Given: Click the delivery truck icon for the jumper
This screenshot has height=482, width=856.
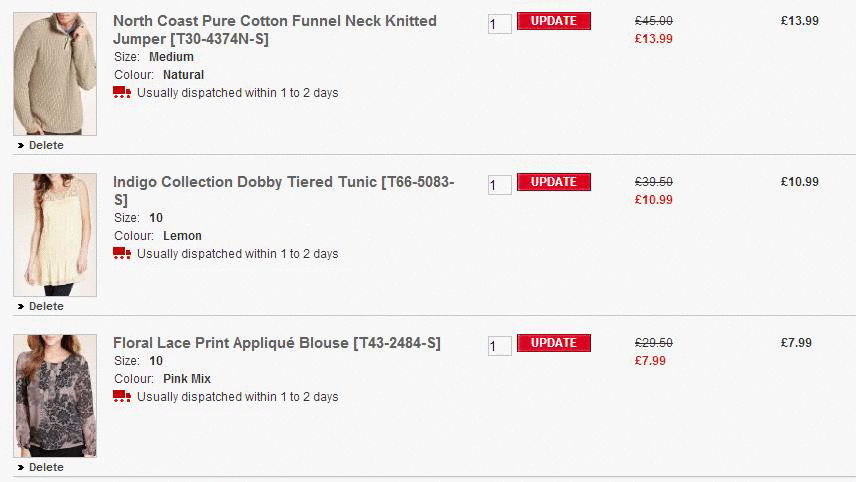Looking at the screenshot, I should click(x=122, y=93).
